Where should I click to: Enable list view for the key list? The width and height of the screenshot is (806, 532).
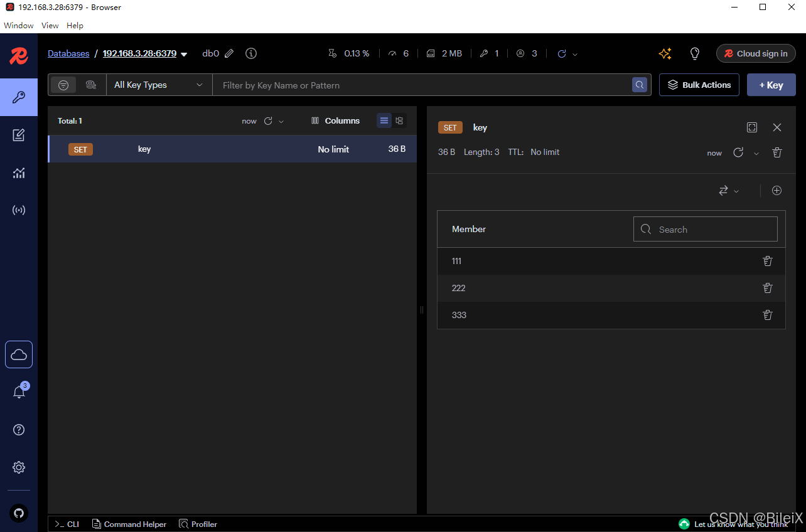click(x=384, y=120)
